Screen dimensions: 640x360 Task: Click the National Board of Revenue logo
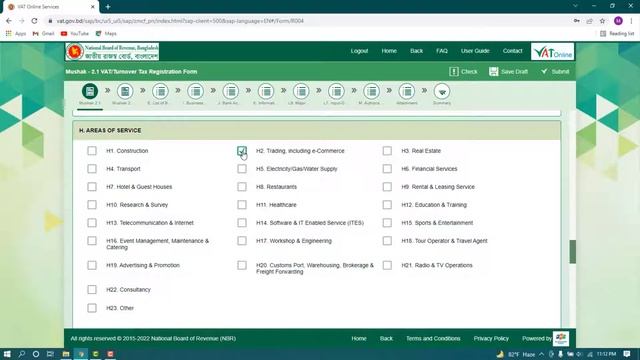(112, 51)
